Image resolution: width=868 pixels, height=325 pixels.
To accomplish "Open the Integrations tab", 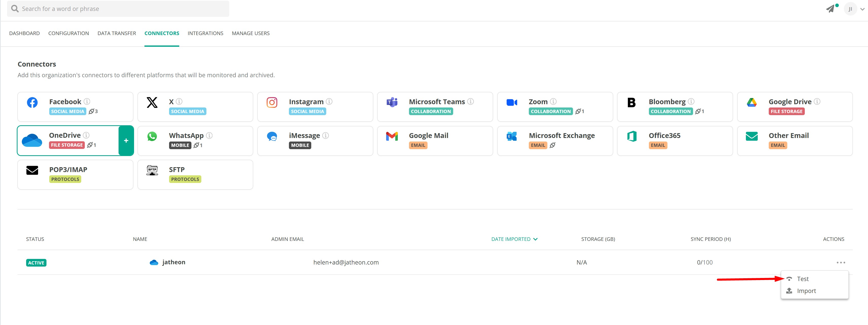I will (x=206, y=33).
